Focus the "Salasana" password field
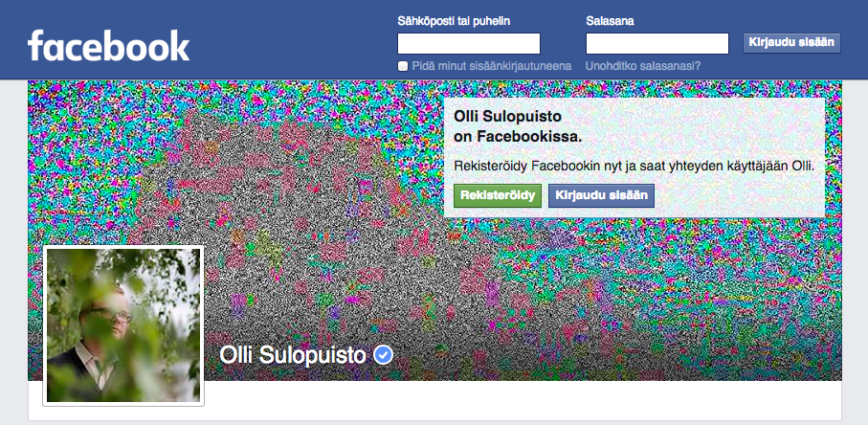This screenshot has height=425, width=868. pos(657,43)
